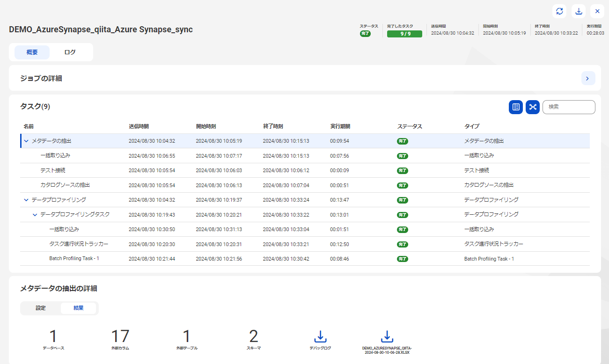The image size is (609, 364).
Task: Toggle the 結果 option in the details section
Action: tap(78, 308)
